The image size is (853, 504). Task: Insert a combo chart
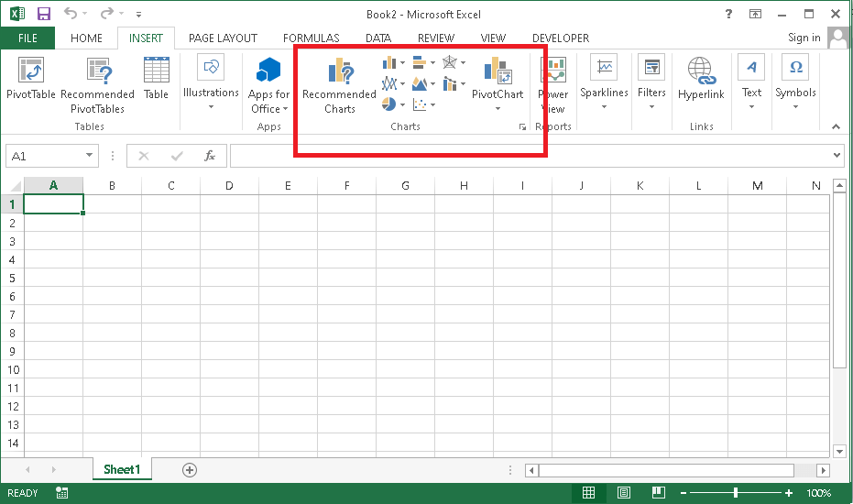point(449,83)
